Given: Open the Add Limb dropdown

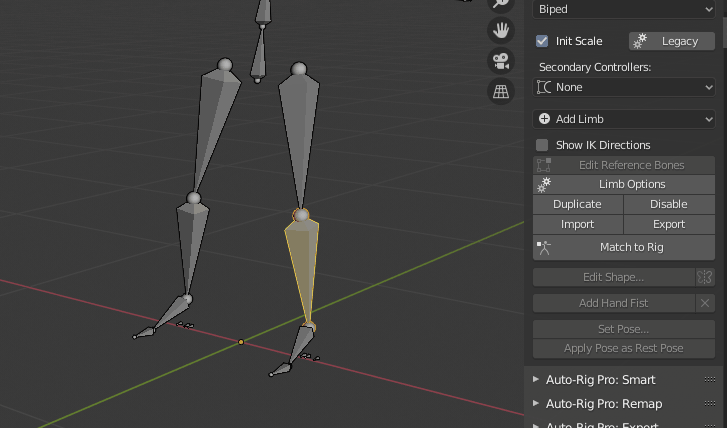Looking at the screenshot, I should [x=624, y=119].
